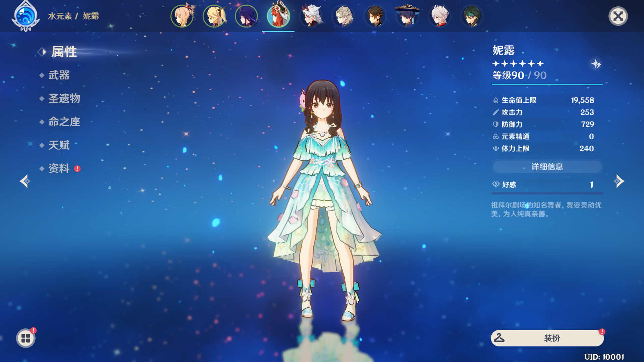Select the blonde character with black bow portrait
Image resolution: width=644 pixels, height=362 pixels.
(214, 16)
